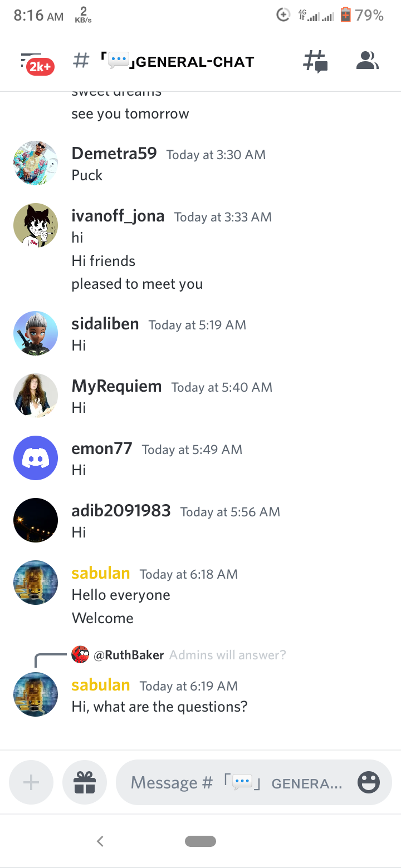The width and height of the screenshot is (401, 868).
Task: Tap the small RuthBaker reply avatar
Action: (x=80, y=655)
